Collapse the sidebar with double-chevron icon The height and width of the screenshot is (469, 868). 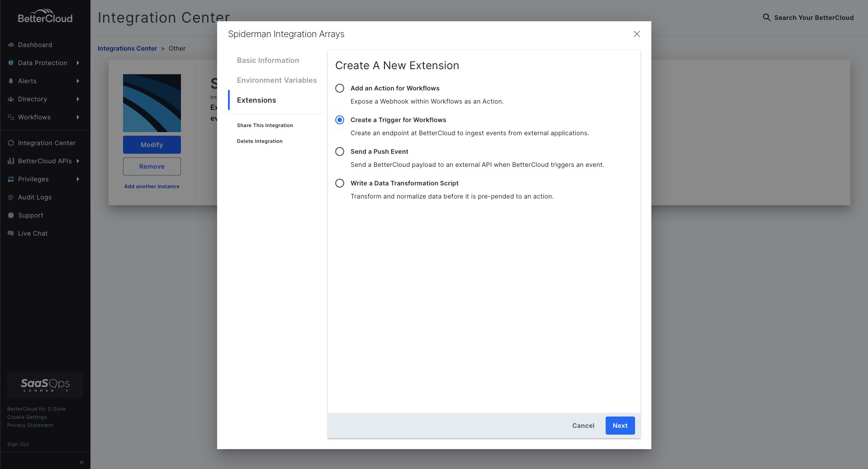click(x=81, y=462)
